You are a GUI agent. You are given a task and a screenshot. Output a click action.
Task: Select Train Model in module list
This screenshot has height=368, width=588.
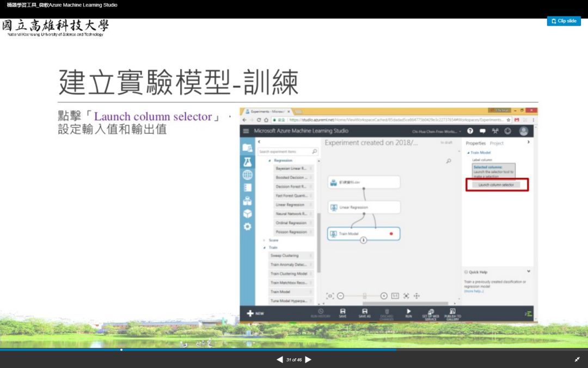(291, 292)
